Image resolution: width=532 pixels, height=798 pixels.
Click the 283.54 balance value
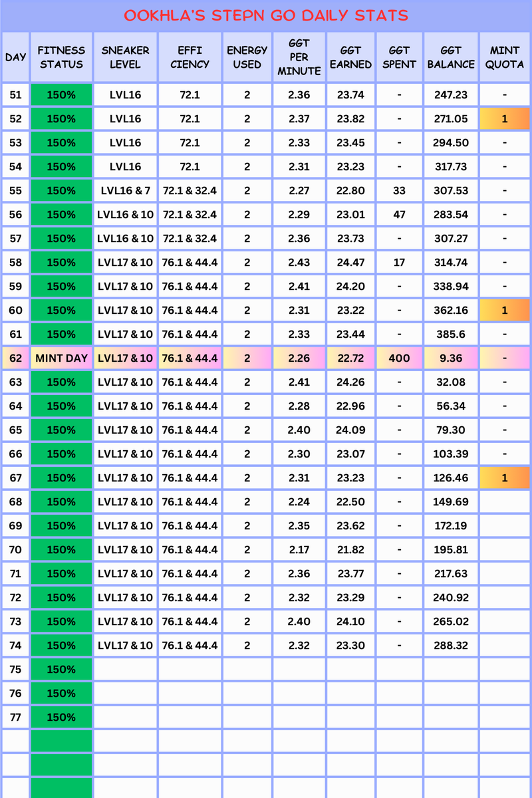451,215
